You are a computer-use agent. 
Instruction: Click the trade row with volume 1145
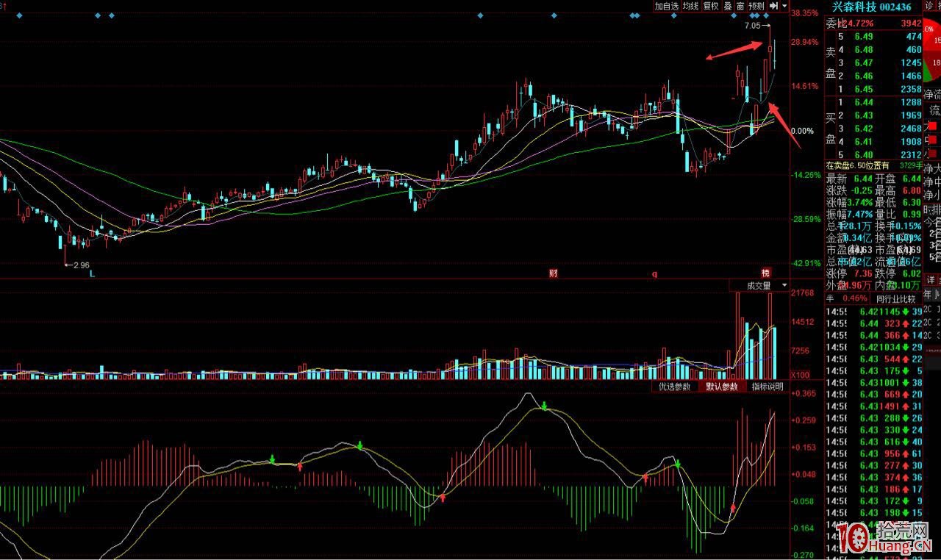pos(874,312)
